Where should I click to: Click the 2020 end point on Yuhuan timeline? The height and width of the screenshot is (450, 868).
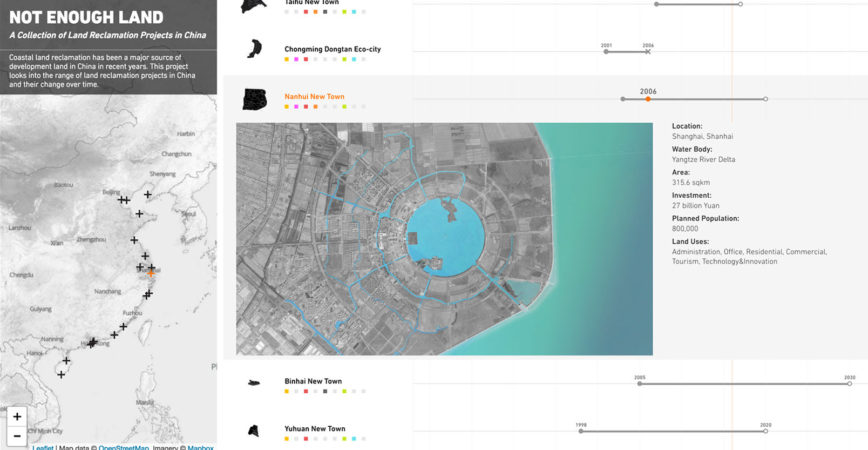point(765,431)
